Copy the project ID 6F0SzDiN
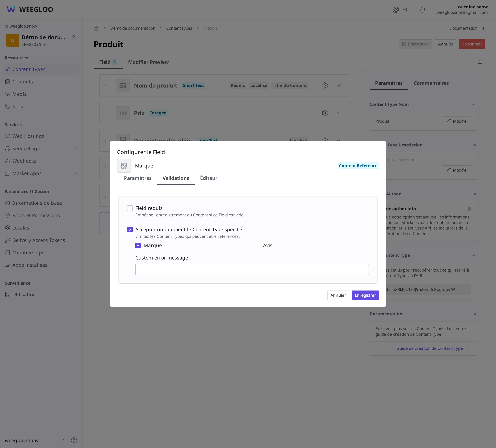496x448 pixels. click(45, 45)
